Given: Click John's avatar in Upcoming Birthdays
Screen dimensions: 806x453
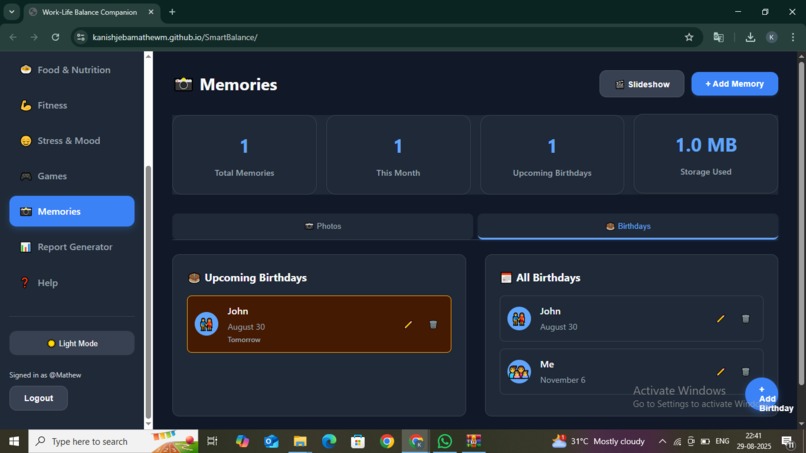Looking at the screenshot, I should pos(207,324).
